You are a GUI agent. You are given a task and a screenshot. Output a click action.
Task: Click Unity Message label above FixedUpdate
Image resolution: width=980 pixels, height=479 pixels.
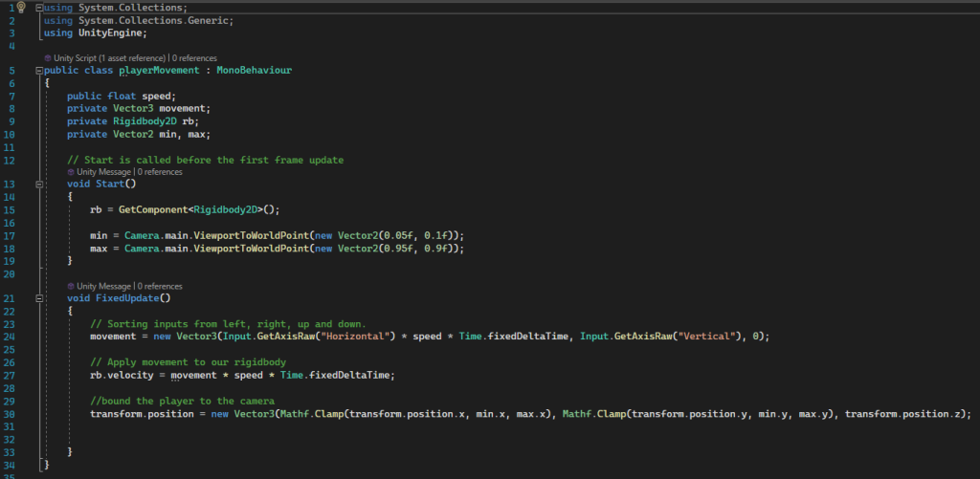click(x=103, y=286)
